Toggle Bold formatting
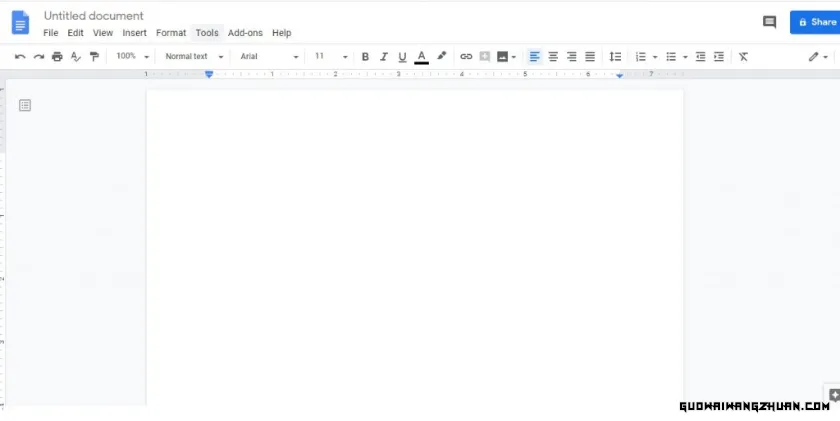This screenshot has width=840, height=421. 365,57
